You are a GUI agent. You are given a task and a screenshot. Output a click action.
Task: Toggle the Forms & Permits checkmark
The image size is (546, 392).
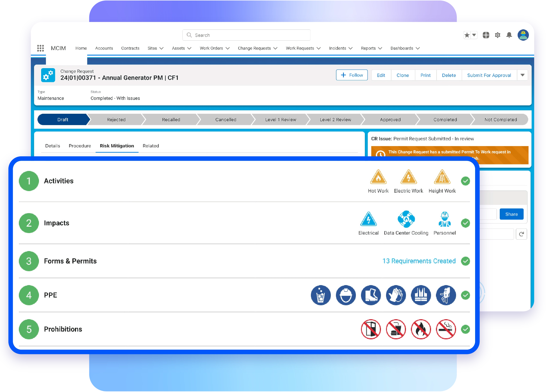point(465,261)
